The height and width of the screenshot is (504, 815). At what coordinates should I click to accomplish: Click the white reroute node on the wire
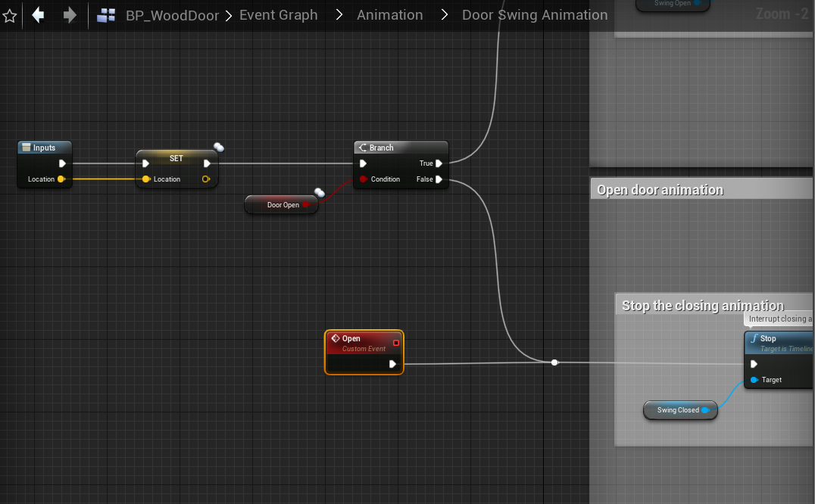pyautogui.click(x=554, y=362)
